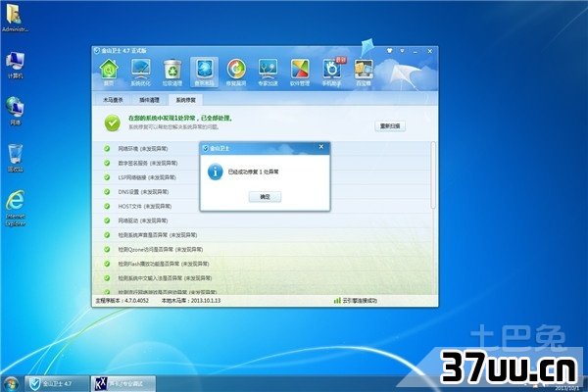Viewport: 588px width, 392px height.
Task: Open 修复漏洞 vulnerability repair tool
Action: click(x=236, y=73)
